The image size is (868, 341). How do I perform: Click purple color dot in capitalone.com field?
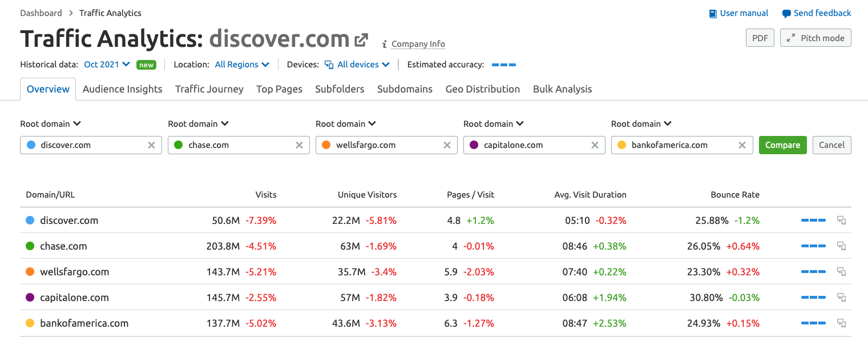(474, 145)
